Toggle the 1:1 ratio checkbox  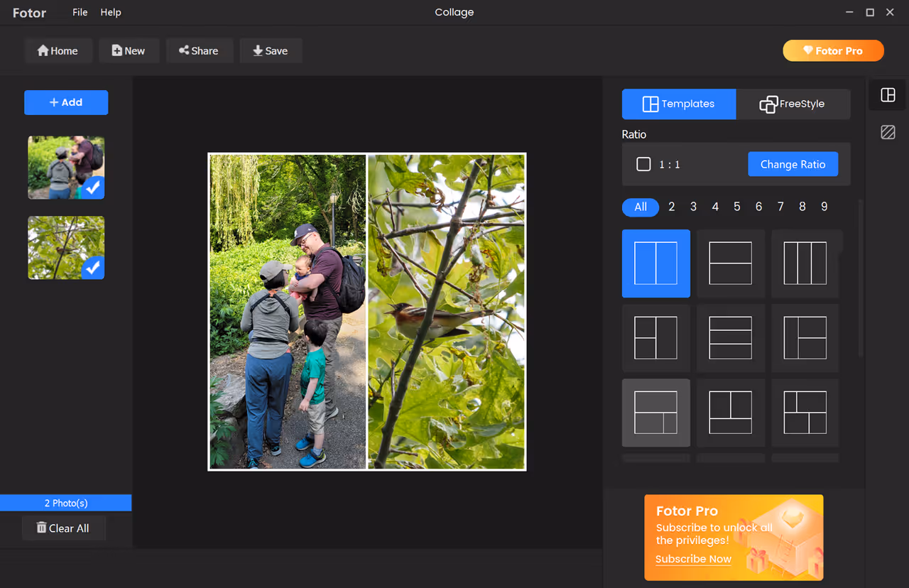coord(643,164)
